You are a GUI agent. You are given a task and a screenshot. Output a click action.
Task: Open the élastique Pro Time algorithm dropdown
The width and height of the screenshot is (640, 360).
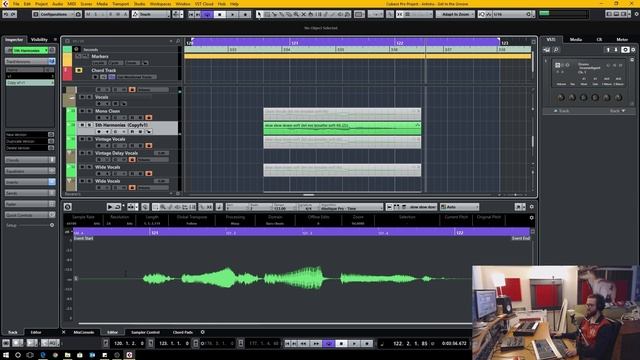click(x=351, y=207)
